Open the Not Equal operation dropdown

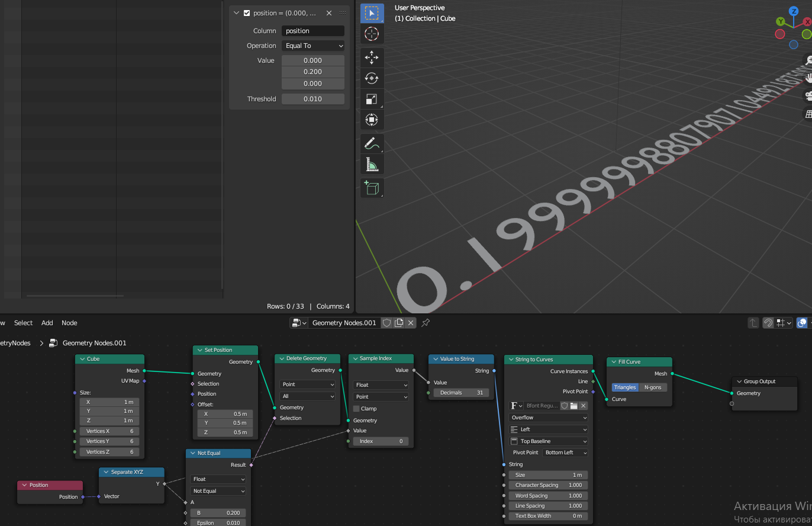(218, 491)
